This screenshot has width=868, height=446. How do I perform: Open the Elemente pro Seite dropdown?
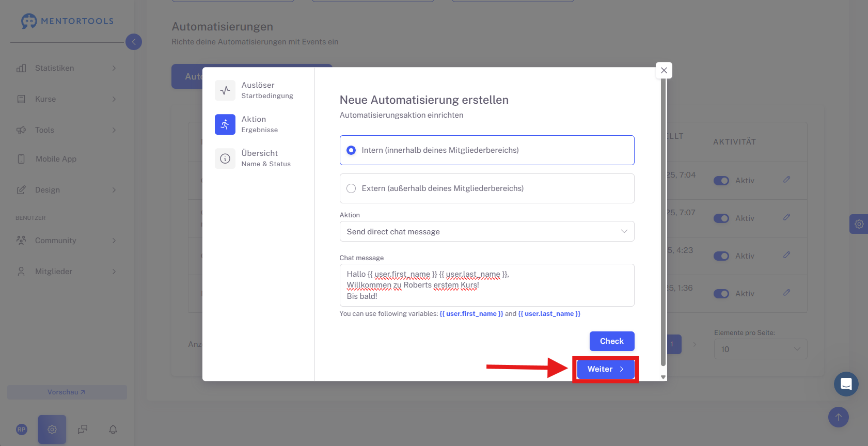coord(761,349)
